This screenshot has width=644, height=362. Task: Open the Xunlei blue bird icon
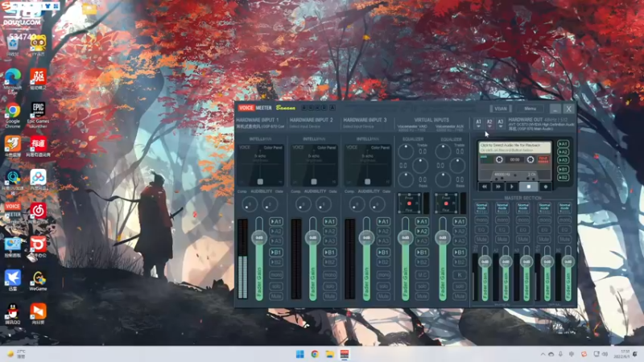13,281
